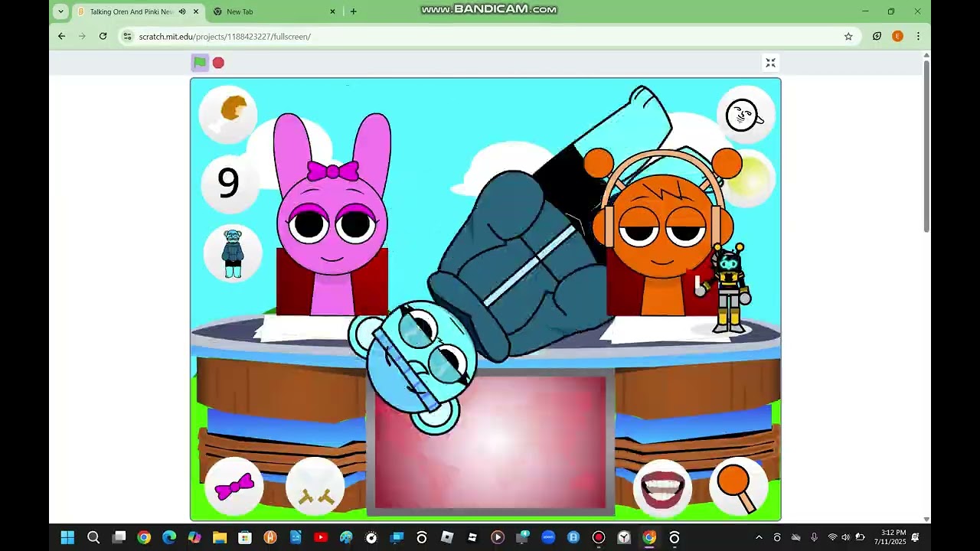Viewport: 980px width, 551px height.
Task: Go back to previous page
Action: 61,36
